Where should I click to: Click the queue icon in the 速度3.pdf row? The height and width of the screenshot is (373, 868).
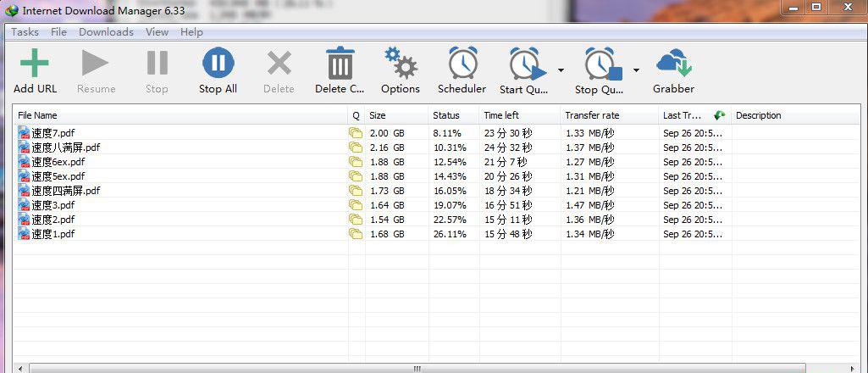[x=356, y=205]
